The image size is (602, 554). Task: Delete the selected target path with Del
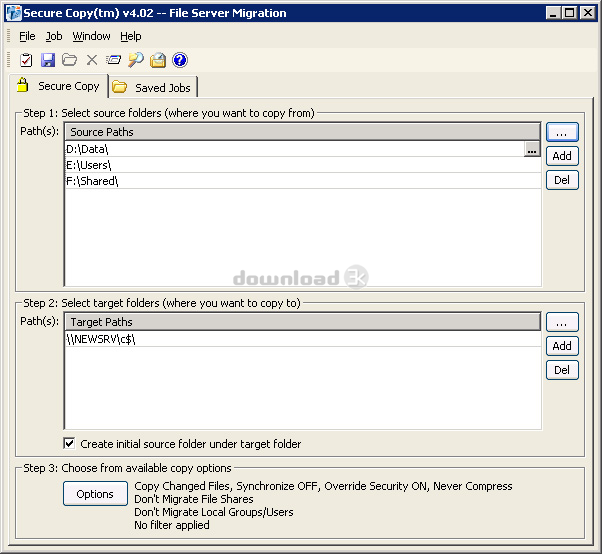tap(562, 370)
